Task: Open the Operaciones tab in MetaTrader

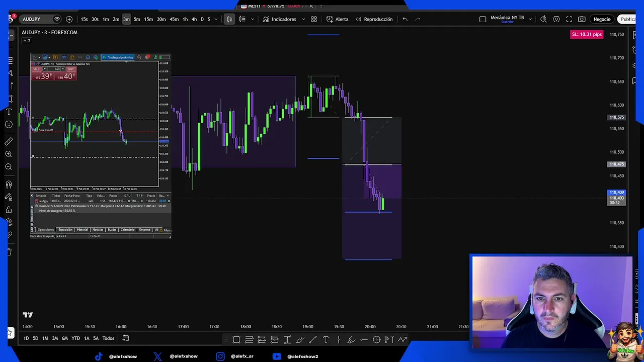Action: pos(46,230)
